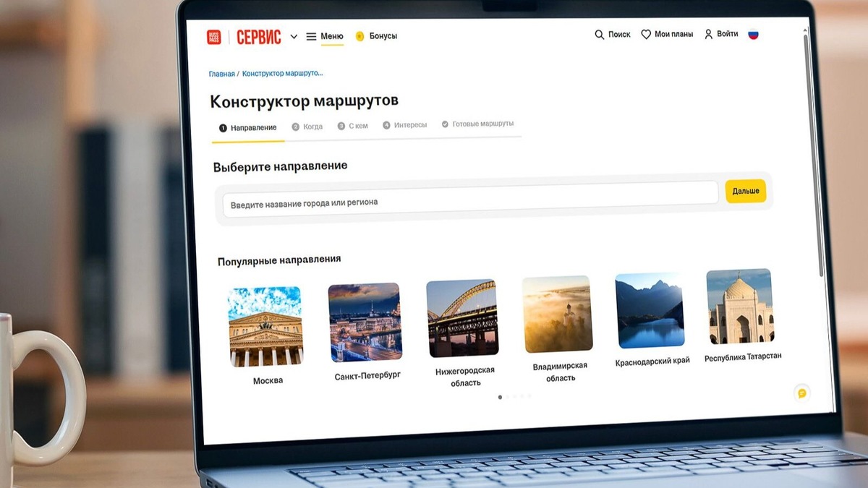Click the Russian flag language icon
Screen dimensions: 868x488
click(754, 33)
